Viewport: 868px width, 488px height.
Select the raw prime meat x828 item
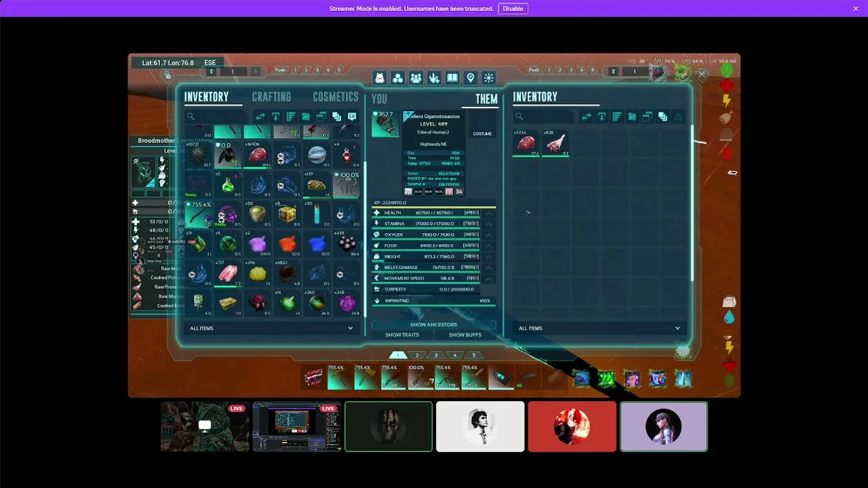(556, 143)
